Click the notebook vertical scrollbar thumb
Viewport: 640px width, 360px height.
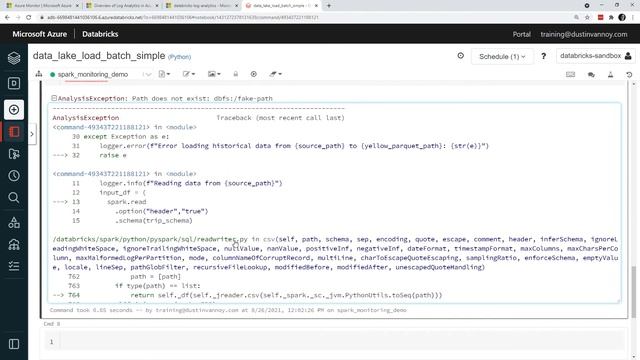click(x=633, y=291)
